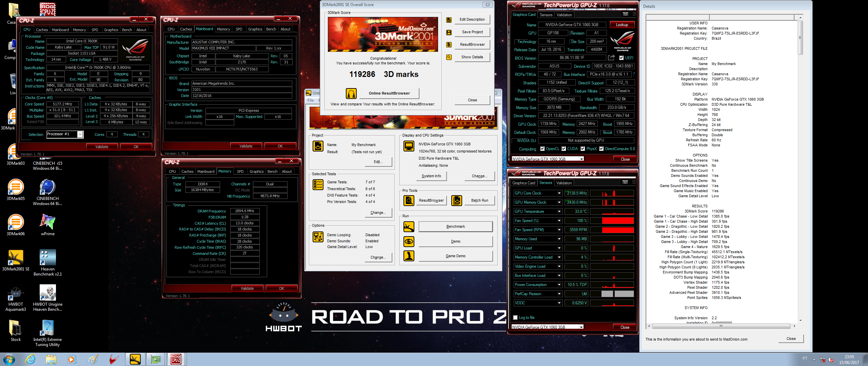The image size is (868, 366).
Task: Toggle the PhysX checkbox
Action: pos(583,149)
